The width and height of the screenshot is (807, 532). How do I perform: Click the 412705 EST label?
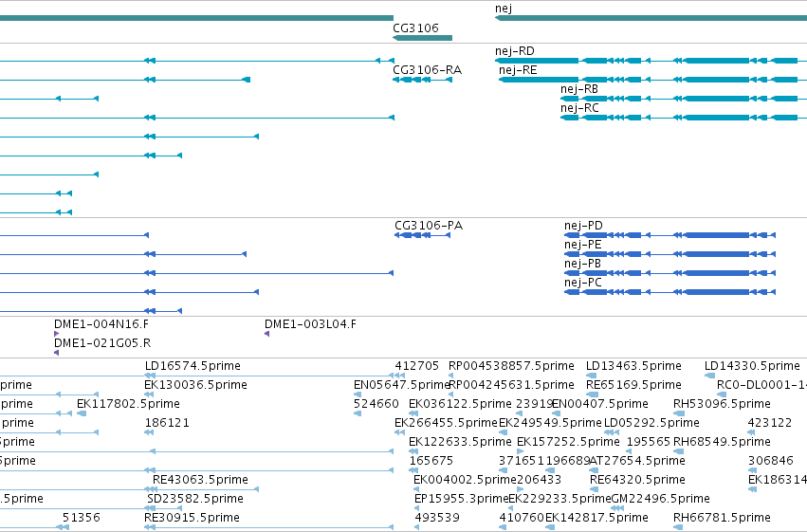coord(417,366)
